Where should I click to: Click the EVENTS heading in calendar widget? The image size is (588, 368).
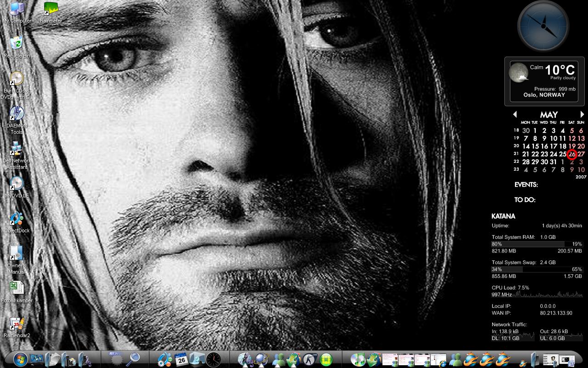pyautogui.click(x=526, y=185)
